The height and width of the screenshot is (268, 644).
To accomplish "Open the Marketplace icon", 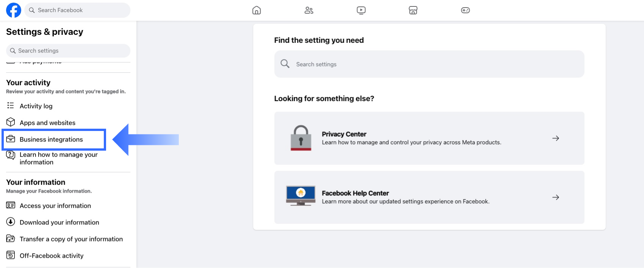I will [413, 10].
